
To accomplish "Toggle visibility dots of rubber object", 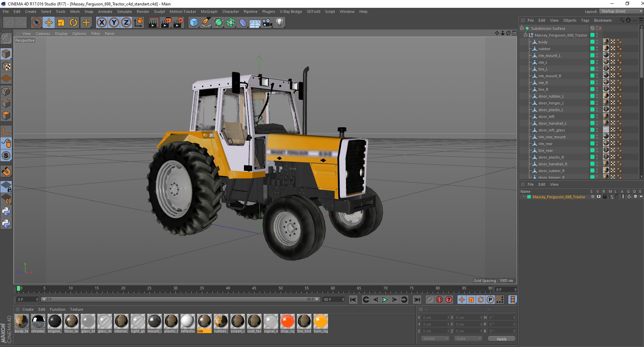I will [x=597, y=49].
